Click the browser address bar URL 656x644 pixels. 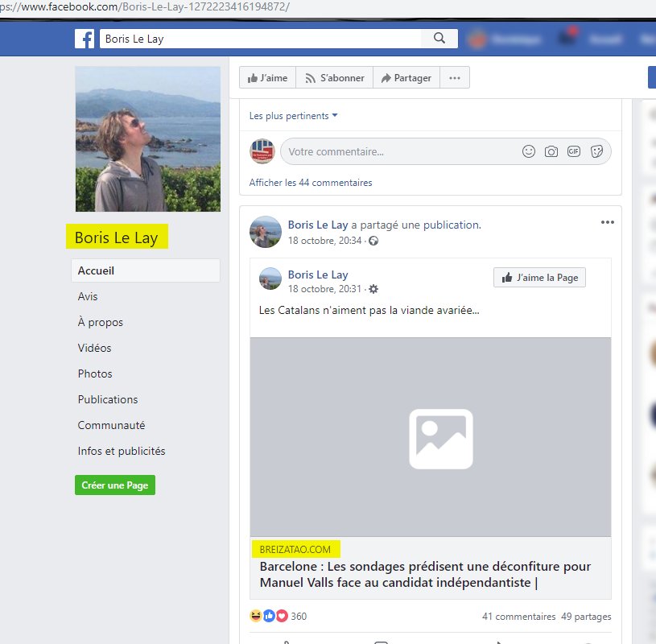tap(145, 7)
